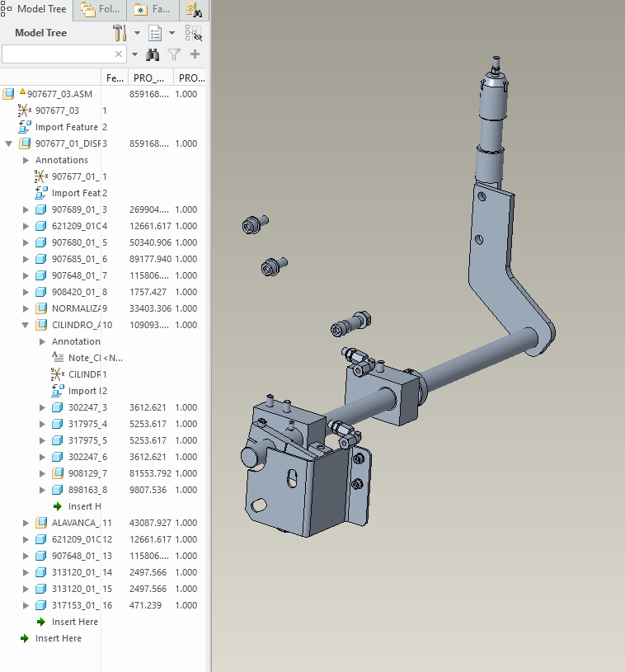Select the 907677_03.ASM root assembly
The width and height of the screenshot is (625, 672).
point(59,94)
